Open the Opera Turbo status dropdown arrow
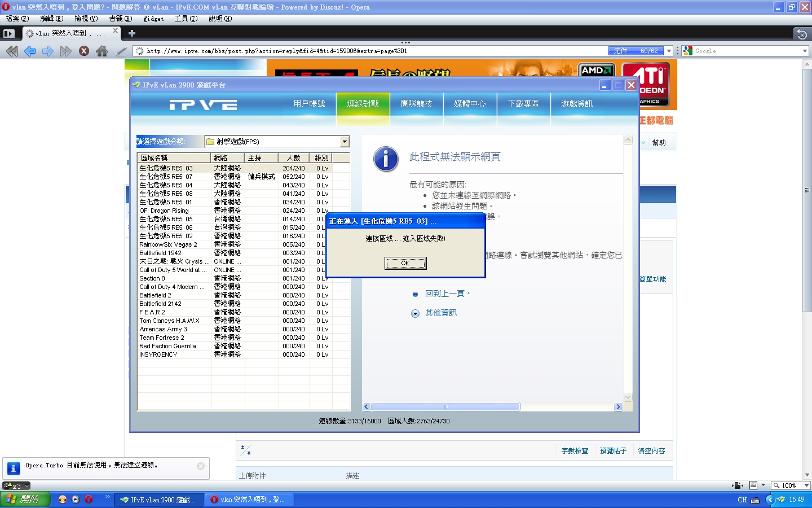 tap(26, 485)
